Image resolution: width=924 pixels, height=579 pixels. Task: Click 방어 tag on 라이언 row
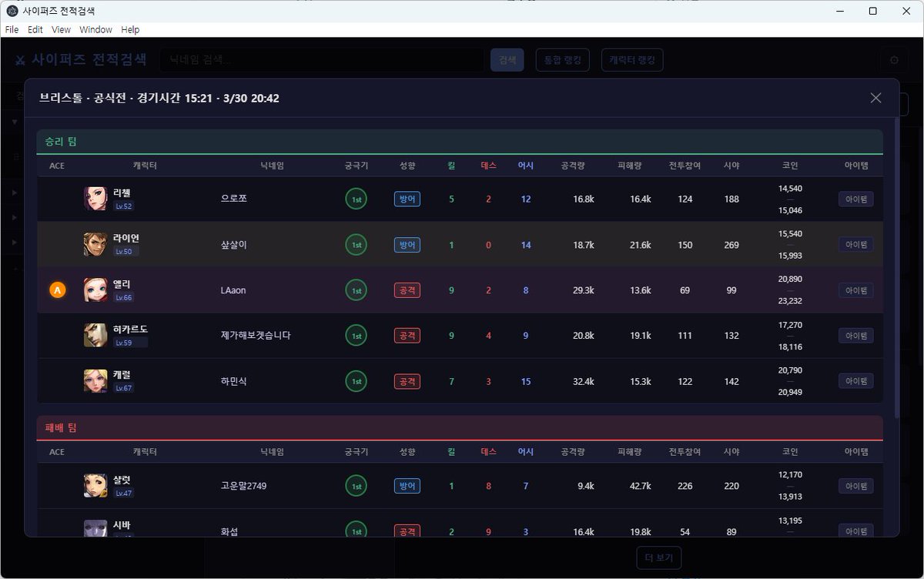pyautogui.click(x=407, y=245)
